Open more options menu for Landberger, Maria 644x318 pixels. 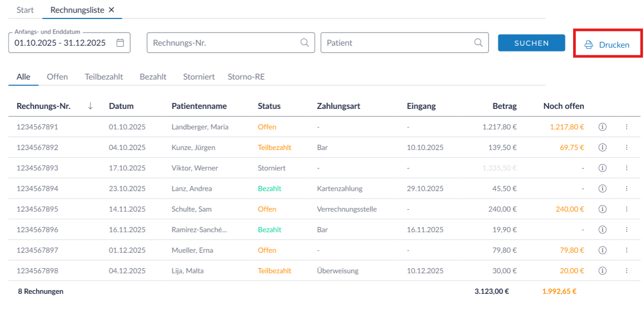pos(626,127)
